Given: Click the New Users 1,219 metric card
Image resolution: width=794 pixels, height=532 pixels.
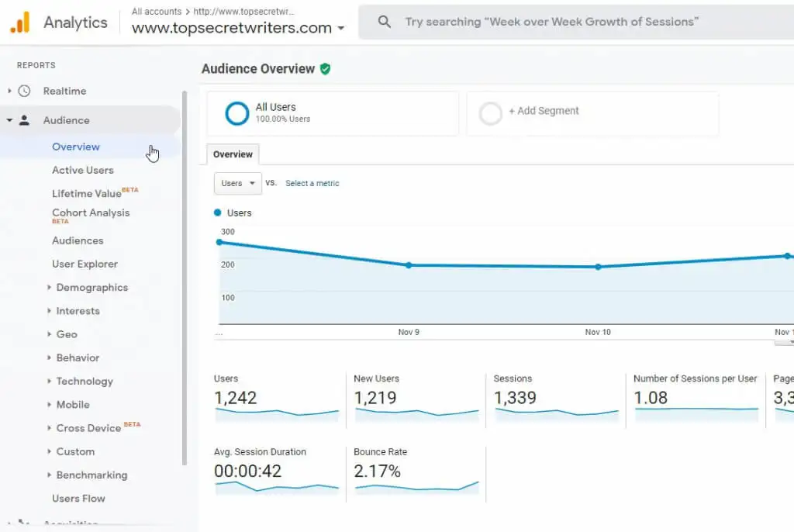Looking at the screenshot, I should tap(416, 399).
